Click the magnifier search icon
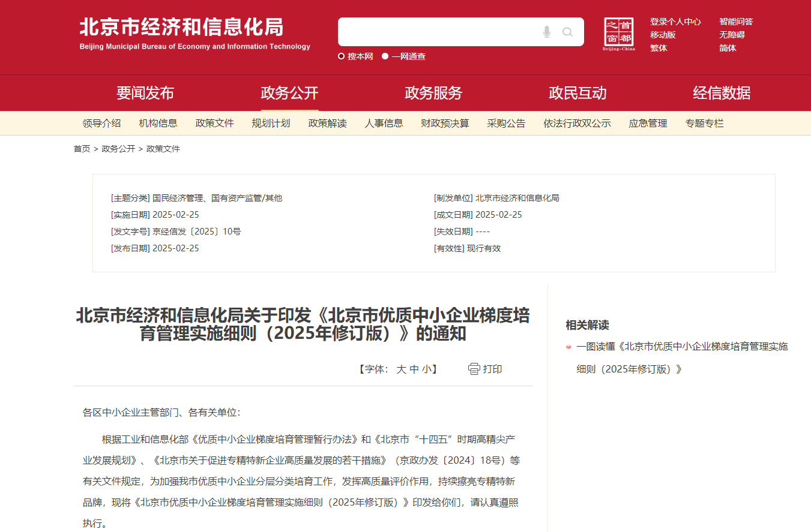Viewport: 811px width, 532px height. [567, 32]
